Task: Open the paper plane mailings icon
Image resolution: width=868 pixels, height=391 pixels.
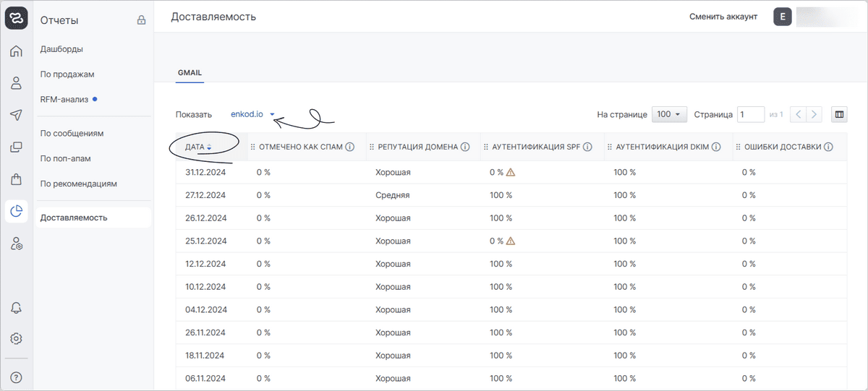Action: pyautogui.click(x=16, y=115)
